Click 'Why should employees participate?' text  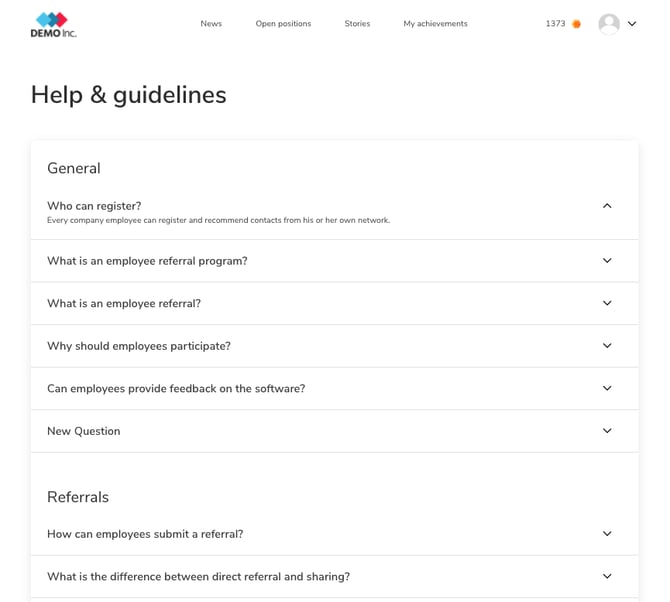tap(139, 346)
